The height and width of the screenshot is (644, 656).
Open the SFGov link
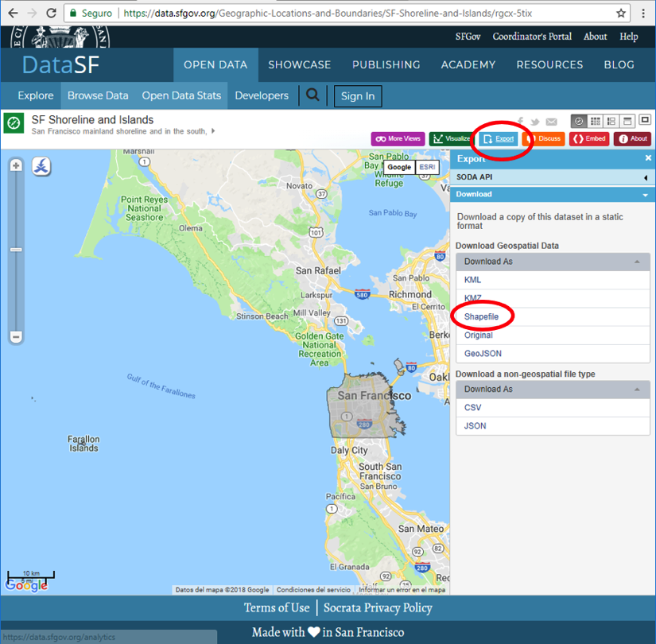tap(468, 37)
